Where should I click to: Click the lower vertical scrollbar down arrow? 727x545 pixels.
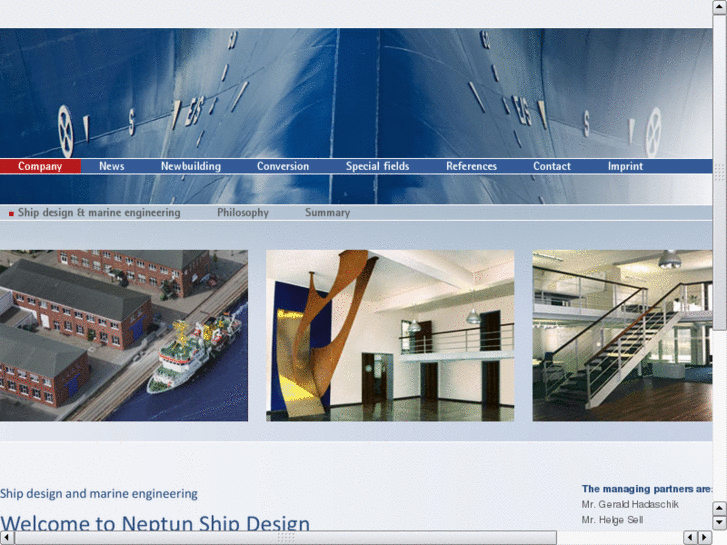pos(720,522)
